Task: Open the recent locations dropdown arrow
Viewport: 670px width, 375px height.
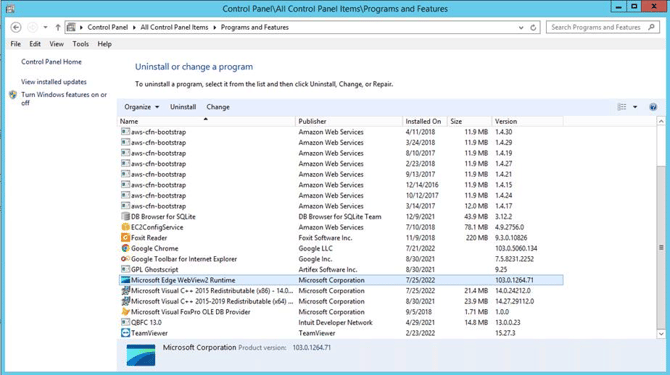Action: point(45,27)
